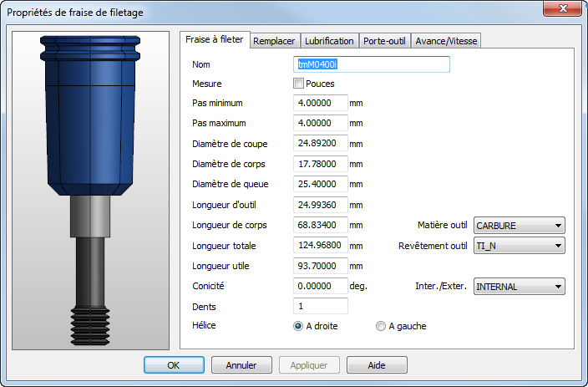Edit the Diamètre de queue field
588x387 pixels.
(320, 184)
